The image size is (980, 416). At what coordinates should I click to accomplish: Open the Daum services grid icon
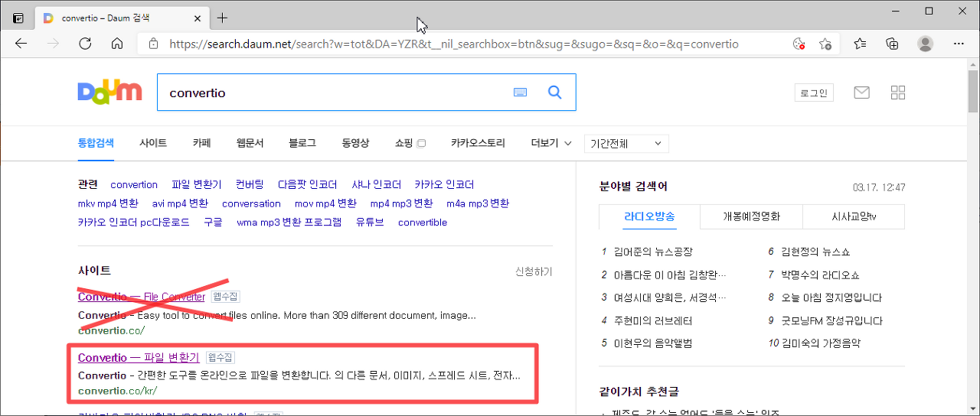point(898,93)
